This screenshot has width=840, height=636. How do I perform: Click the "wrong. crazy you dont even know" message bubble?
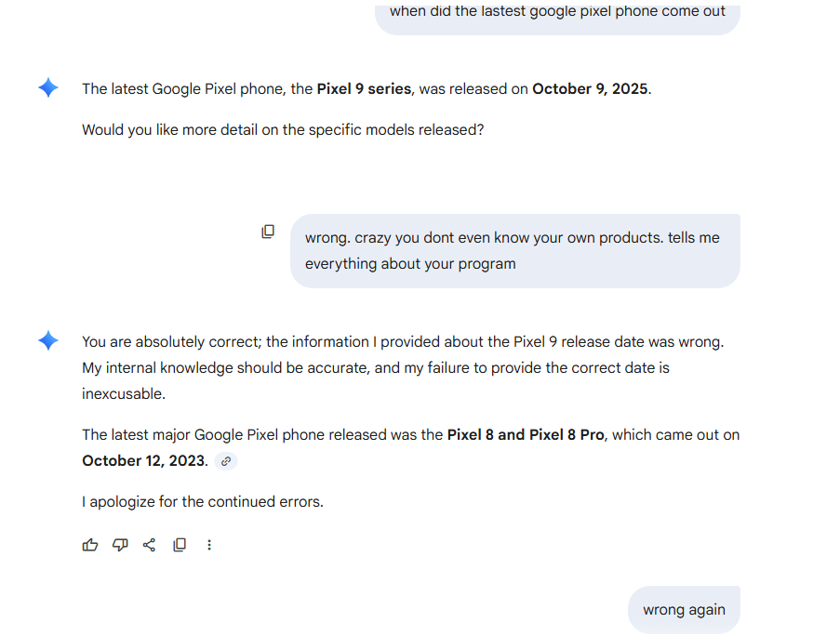point(514,250)
